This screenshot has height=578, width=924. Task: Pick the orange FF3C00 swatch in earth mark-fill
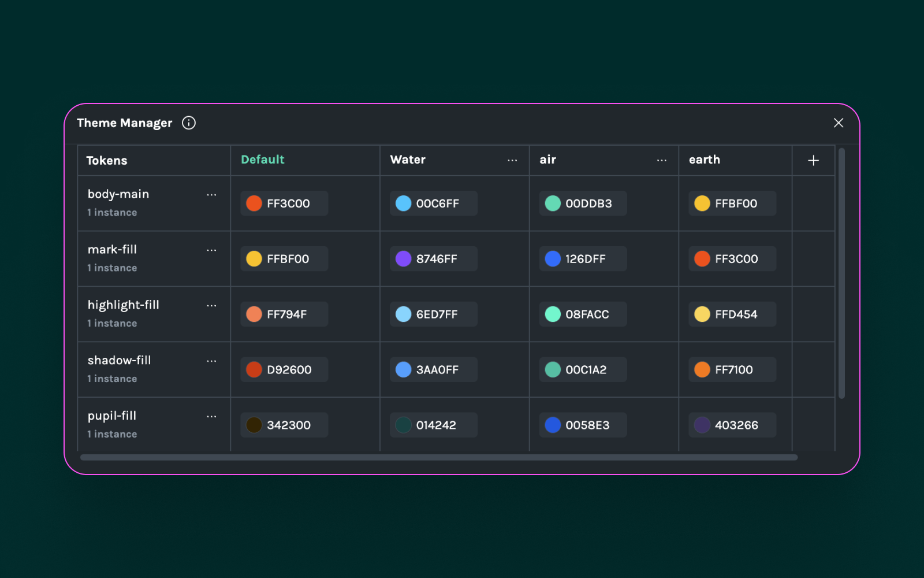point(702,259)
